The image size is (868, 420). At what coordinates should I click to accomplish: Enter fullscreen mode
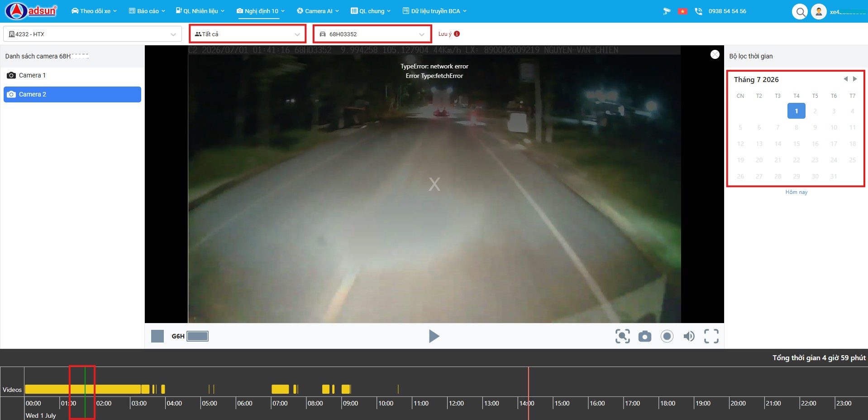tap(711, 336)
